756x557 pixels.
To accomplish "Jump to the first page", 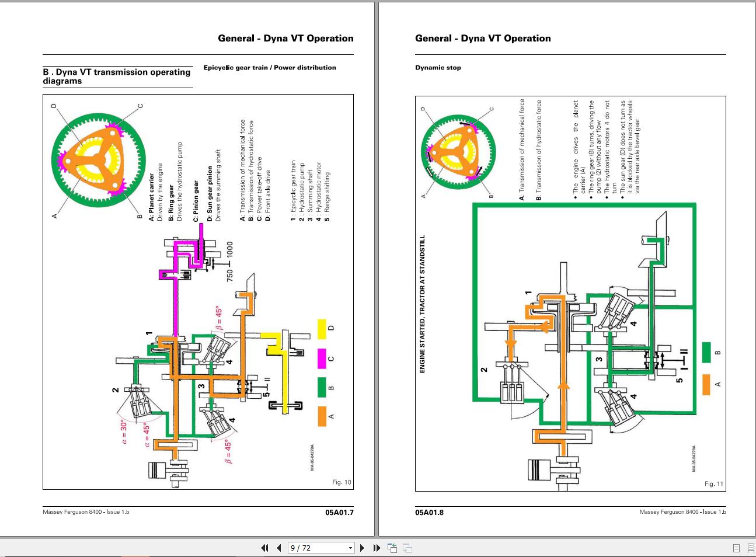I will pyautogui.click(x=264, y=548).
